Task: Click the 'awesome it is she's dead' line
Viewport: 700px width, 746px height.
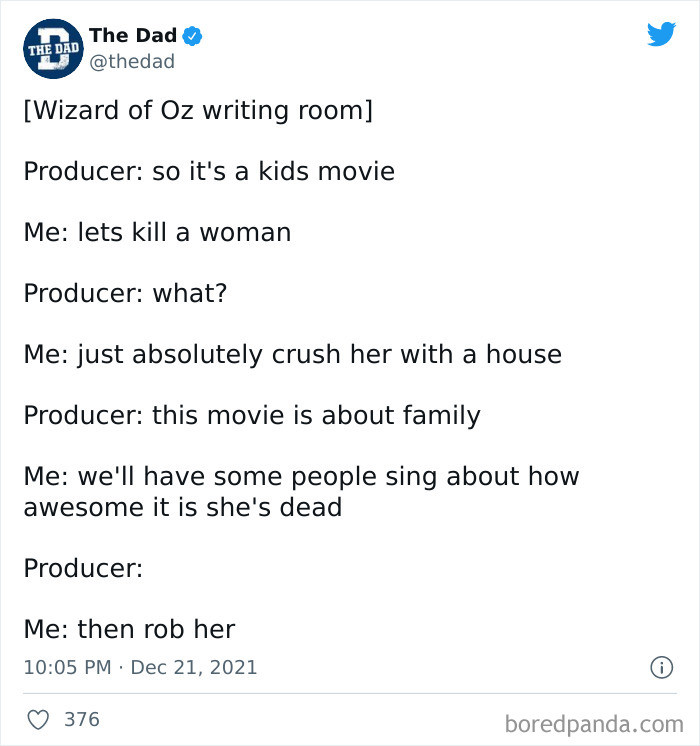Action: click(x=183, y=507)
